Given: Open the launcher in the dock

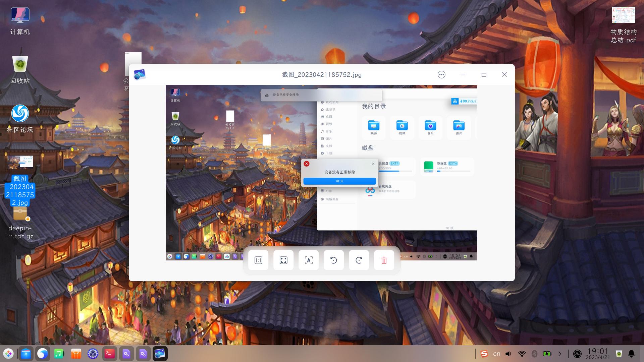Looking at the screenshot, I should click(8, 354).
